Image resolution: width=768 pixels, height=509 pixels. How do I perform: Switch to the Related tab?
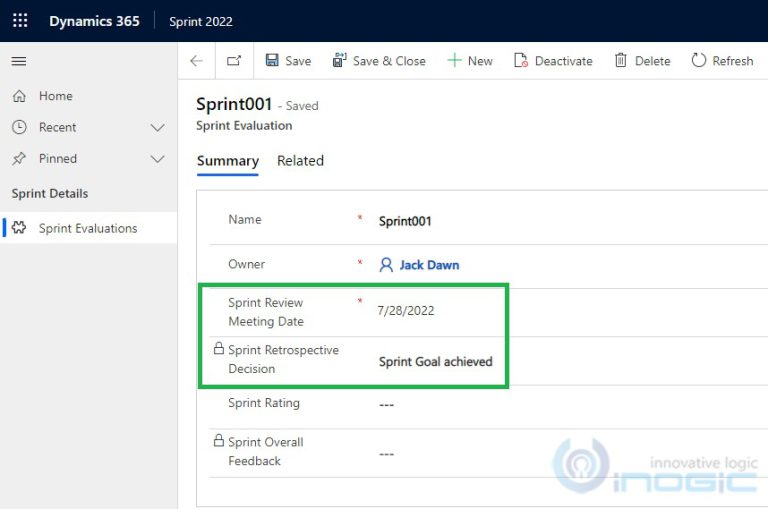300,161
